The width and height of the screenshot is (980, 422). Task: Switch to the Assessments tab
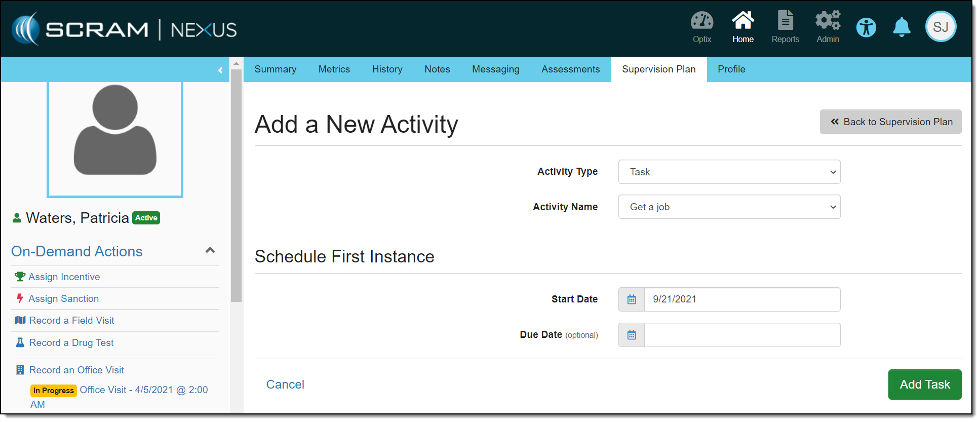[x=570, y=69]
